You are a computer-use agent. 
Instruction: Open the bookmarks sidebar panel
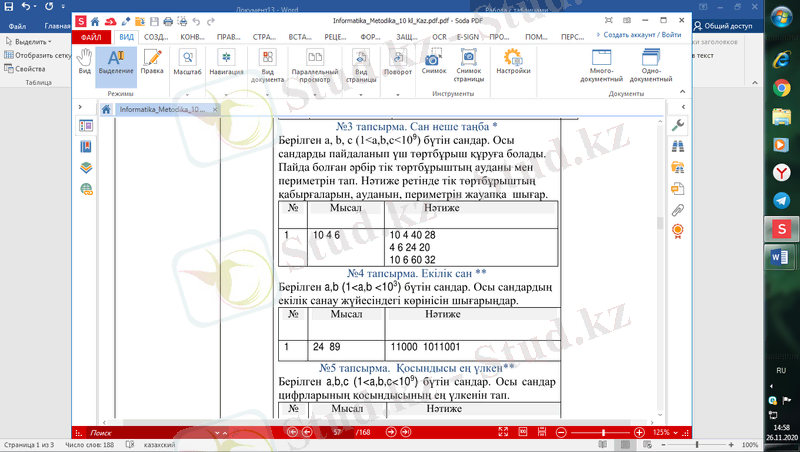(86, 147)
